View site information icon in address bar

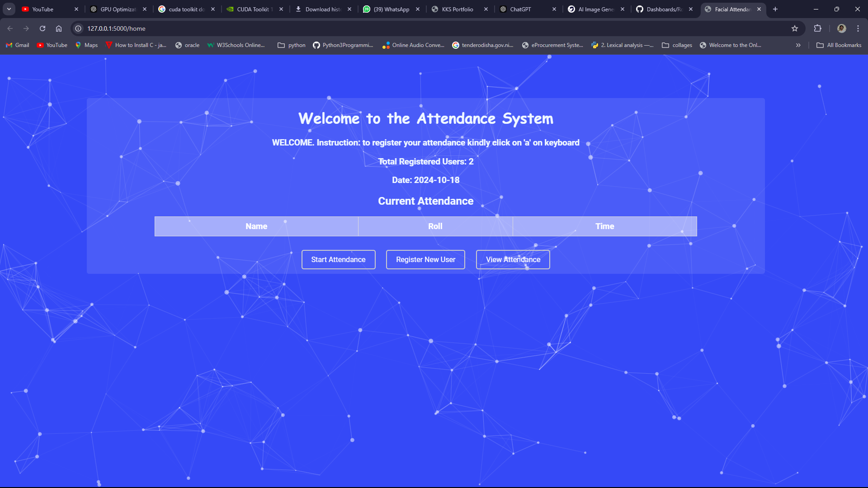(78, 28)
